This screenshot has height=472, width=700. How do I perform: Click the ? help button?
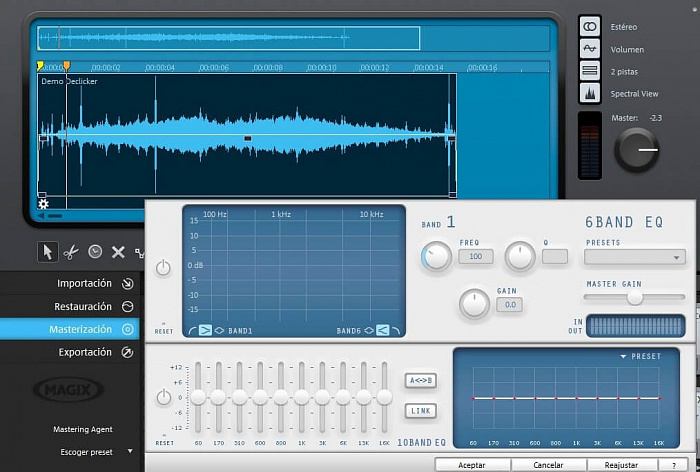point(674,465)
